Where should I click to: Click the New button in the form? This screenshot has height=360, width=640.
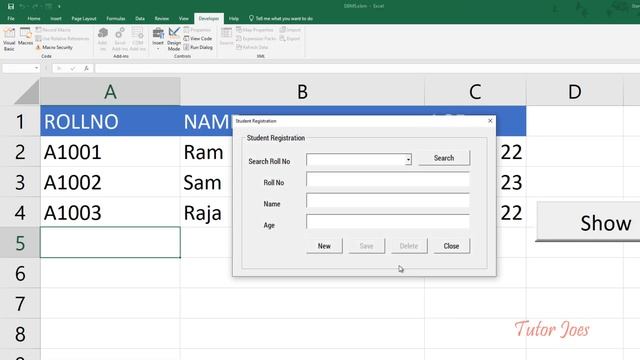324,246
